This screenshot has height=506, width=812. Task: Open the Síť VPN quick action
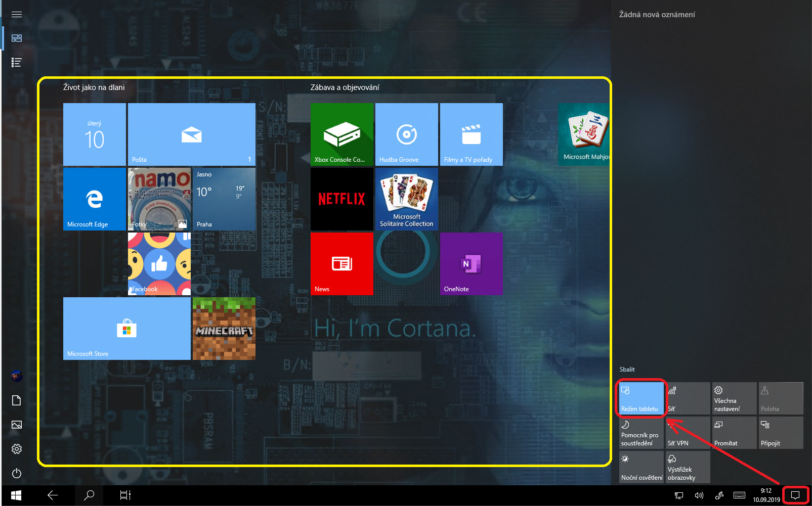tap(688, 433)
